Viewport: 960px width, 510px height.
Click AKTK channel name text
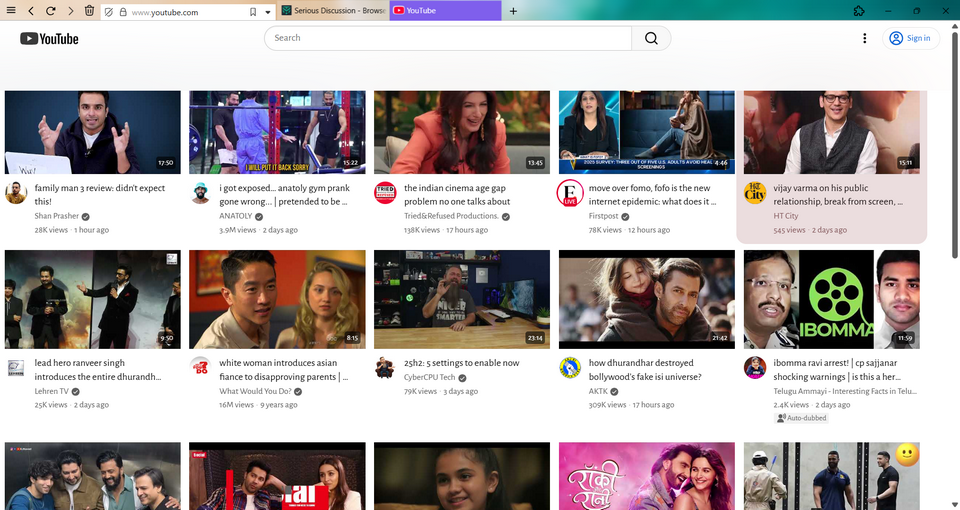click(x=598, y=391)
